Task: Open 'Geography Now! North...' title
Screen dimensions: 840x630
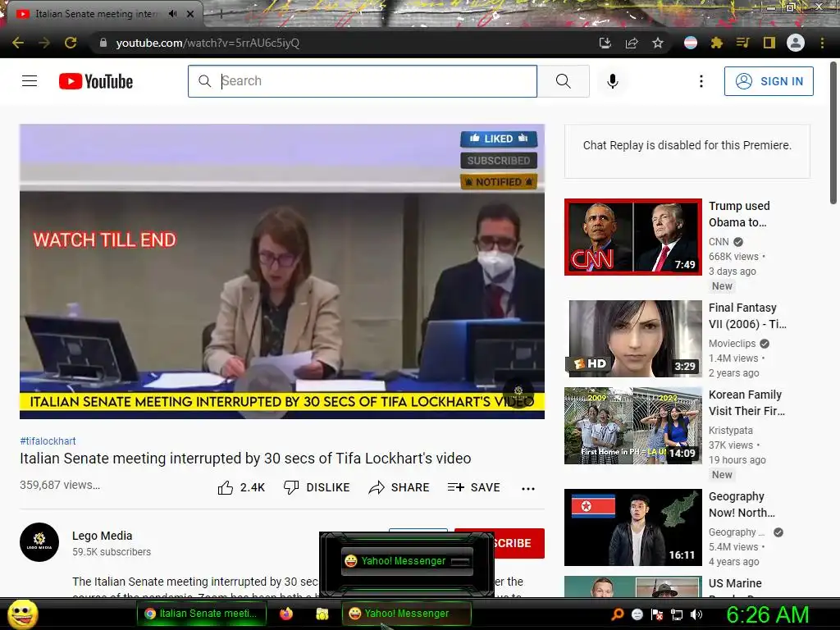Action: click(x=742, y=504)
